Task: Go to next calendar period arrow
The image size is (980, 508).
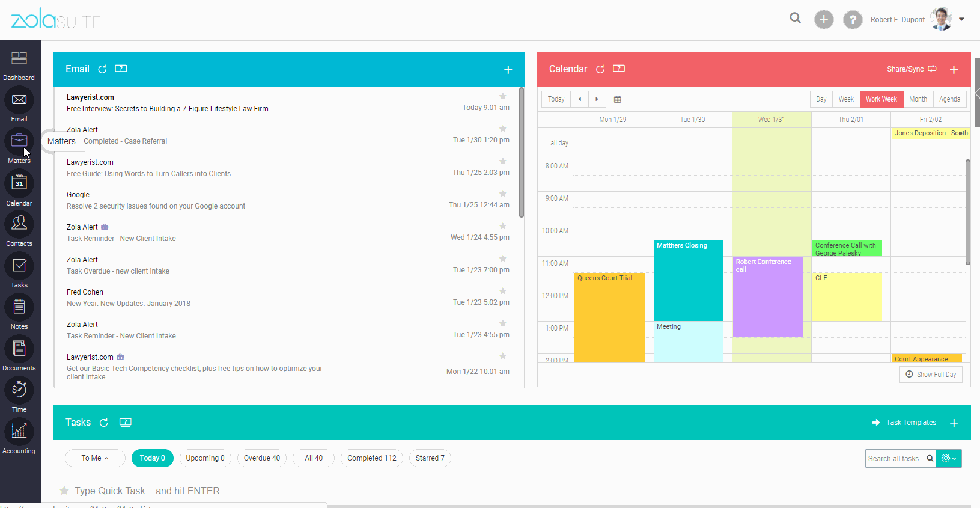Action: (x=597, y=99)
